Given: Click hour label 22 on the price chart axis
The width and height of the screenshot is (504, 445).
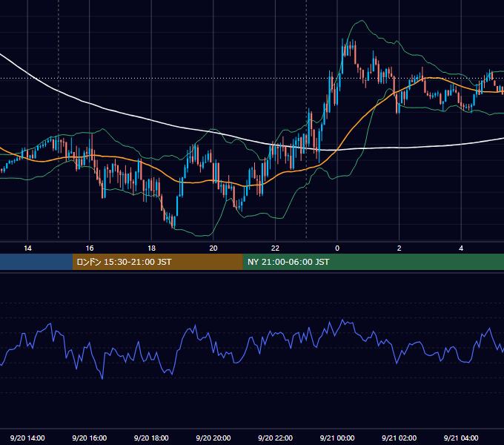Looking at the screenshot, I should [x=275, y=248].
